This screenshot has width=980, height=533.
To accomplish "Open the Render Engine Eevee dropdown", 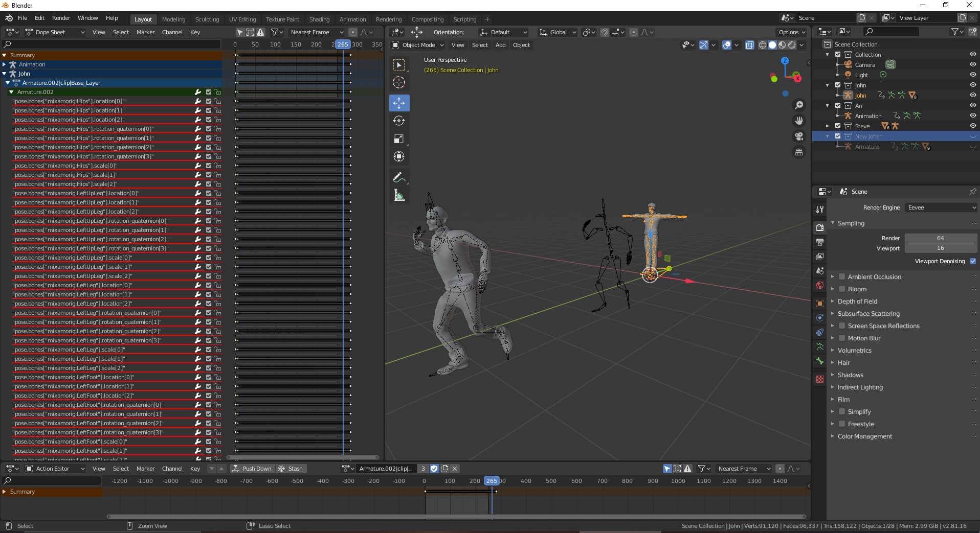I will click(941, 207).
